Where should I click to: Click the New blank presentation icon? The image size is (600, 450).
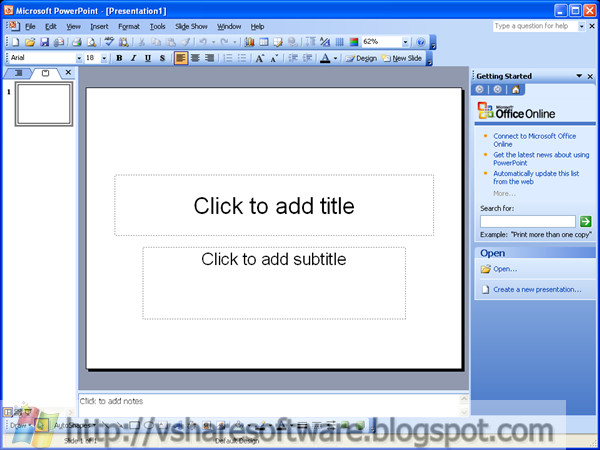(x=15, y=42)
